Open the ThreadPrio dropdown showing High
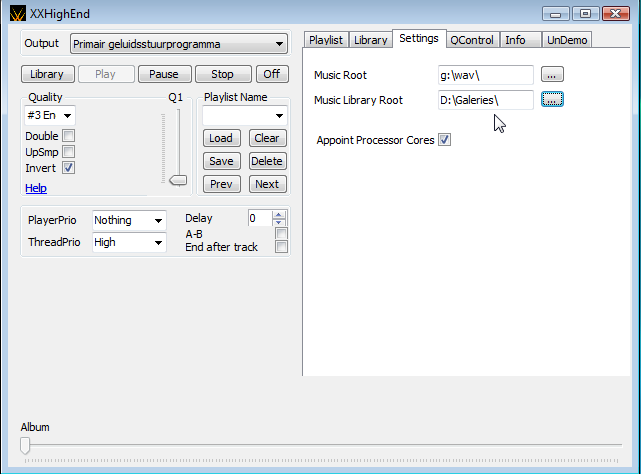Image resolution: width=641 pixels, height=474 pixels. [129, 243]
